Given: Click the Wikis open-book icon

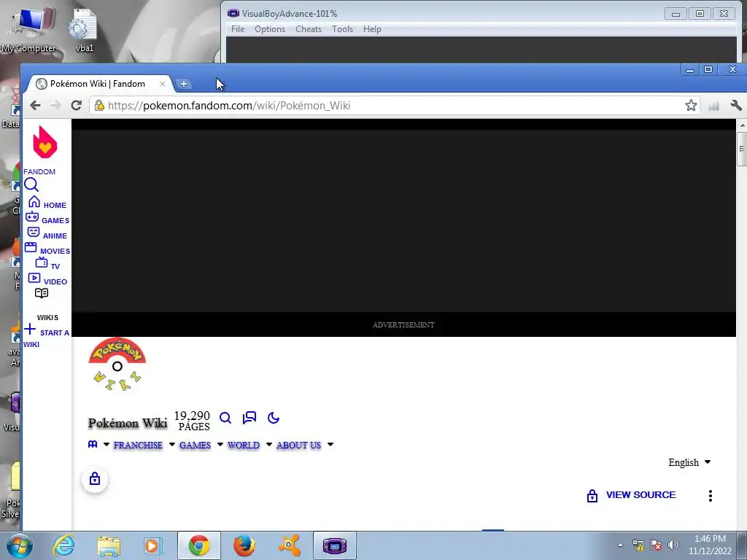Looking at the screenshot, I should pyautogui.click(x=42, y=293).
